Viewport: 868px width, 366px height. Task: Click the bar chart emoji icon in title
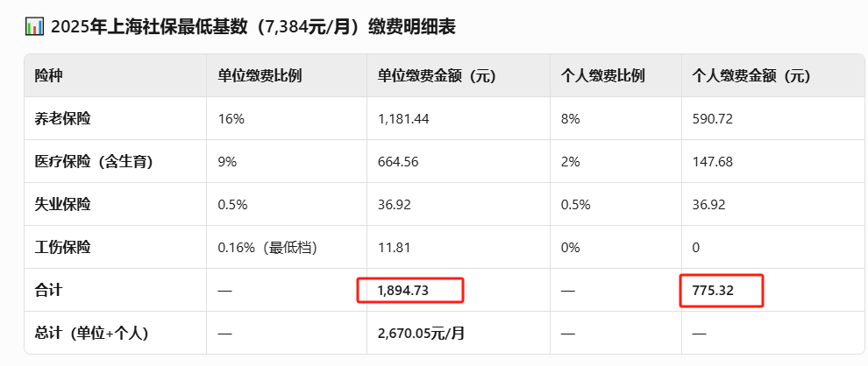click(x=34, y=27)
